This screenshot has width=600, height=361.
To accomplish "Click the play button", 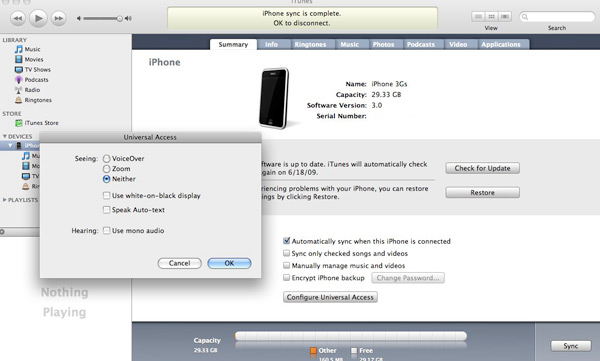I will click(38, 18).
